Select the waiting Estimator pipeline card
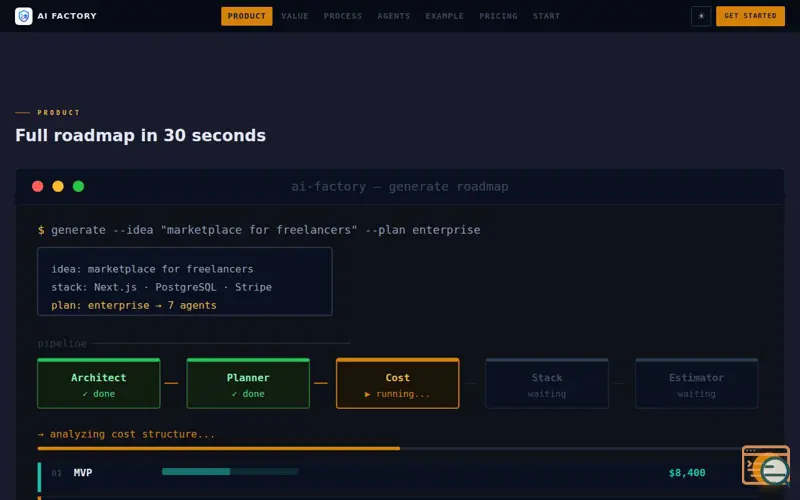800x500 pixels. [696, 383]
